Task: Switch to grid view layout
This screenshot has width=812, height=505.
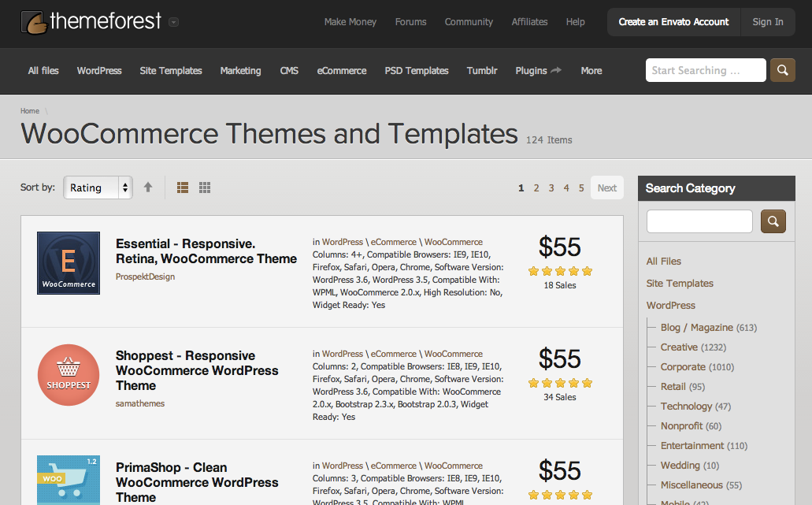Action: pos(205,188)
